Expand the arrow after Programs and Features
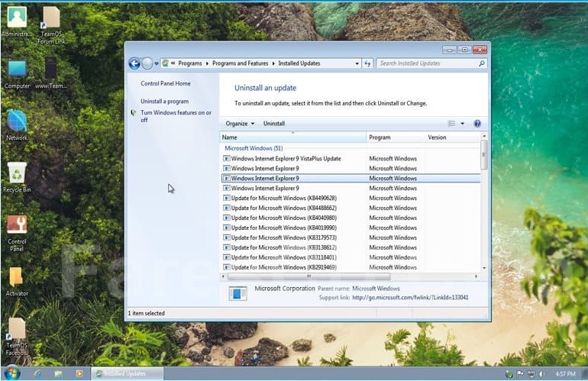 [273, 63]
